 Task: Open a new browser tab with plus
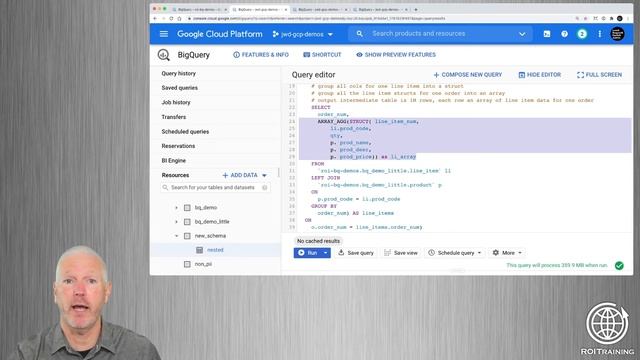coord(416,9)
